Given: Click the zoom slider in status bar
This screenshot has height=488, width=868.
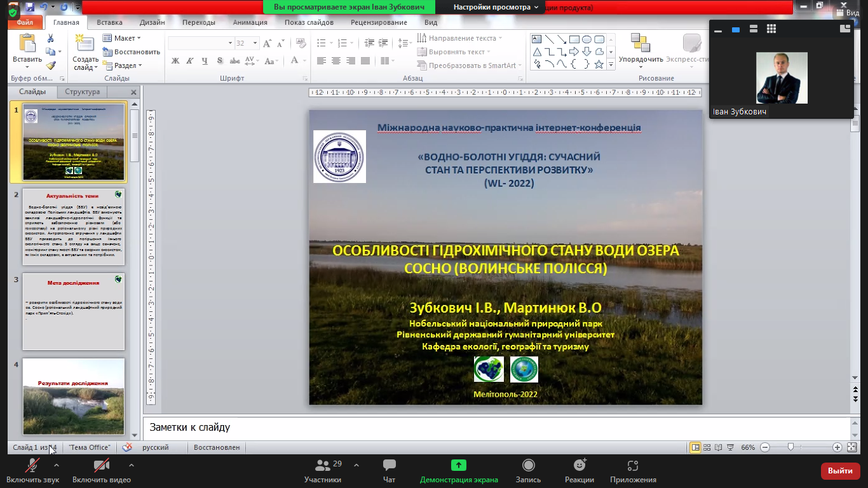Looking at the screenshot, I should pyautogui.click(x=790, y=447).
